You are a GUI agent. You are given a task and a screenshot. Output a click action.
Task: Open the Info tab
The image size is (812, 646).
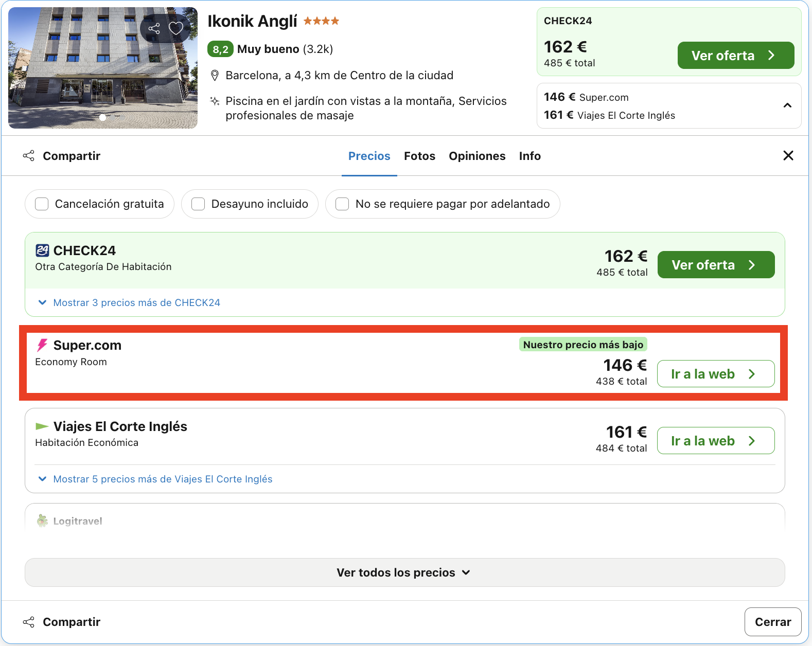pos(529,156)
